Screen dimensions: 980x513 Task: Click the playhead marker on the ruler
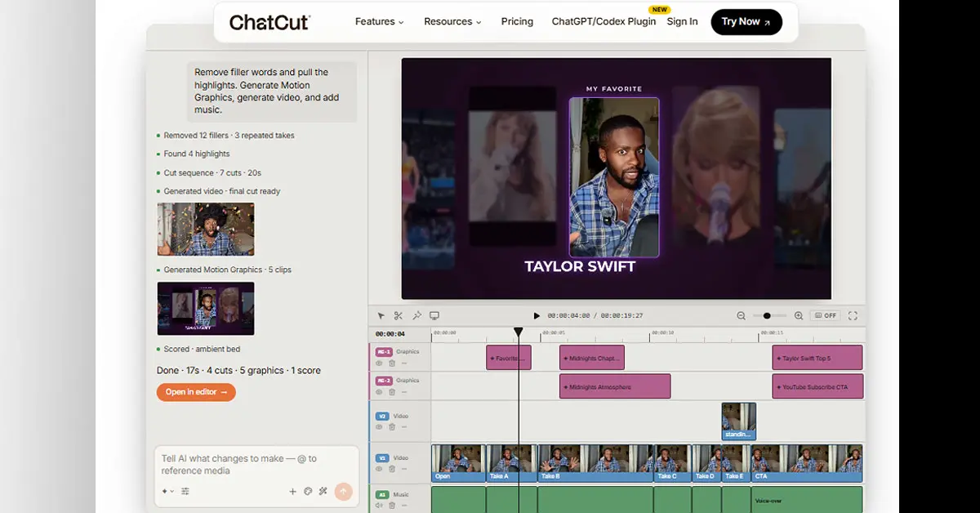(x=518, y=332)
